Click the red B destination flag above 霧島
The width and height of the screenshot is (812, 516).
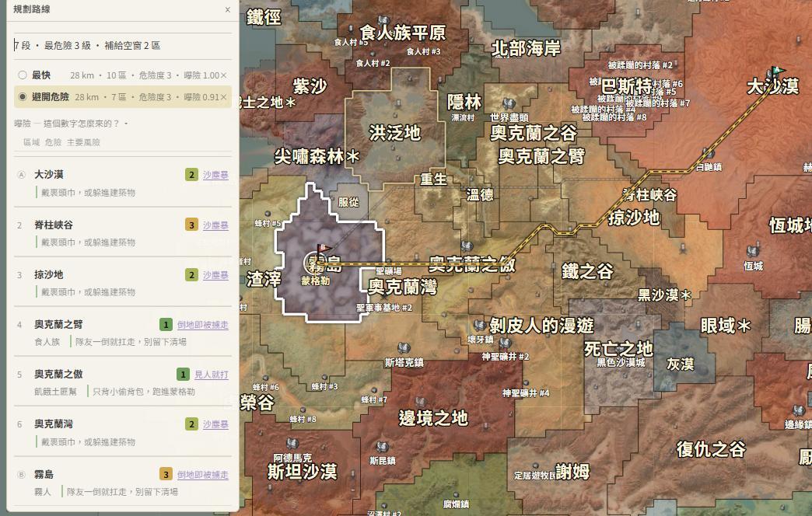point(323,249)
